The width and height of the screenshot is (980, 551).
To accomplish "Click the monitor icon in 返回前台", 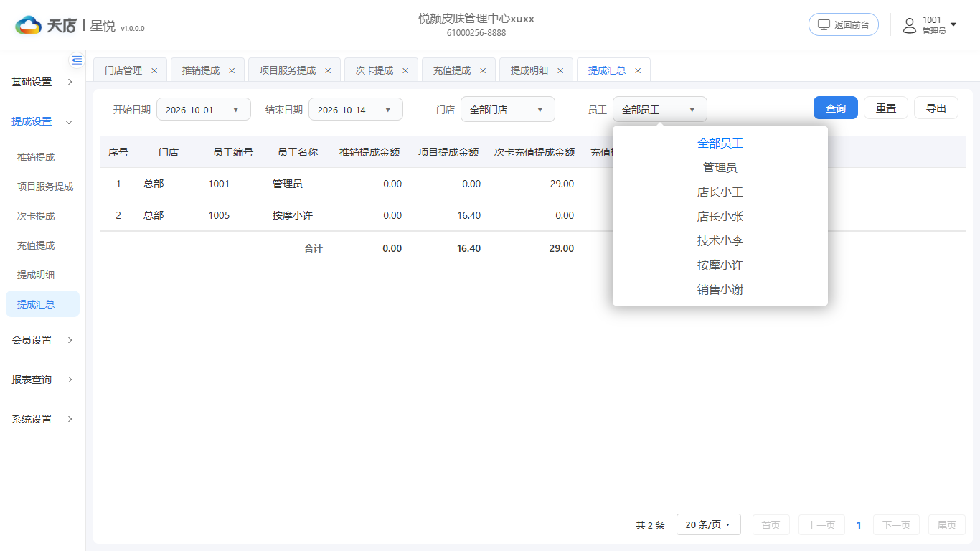I will 824,24.
